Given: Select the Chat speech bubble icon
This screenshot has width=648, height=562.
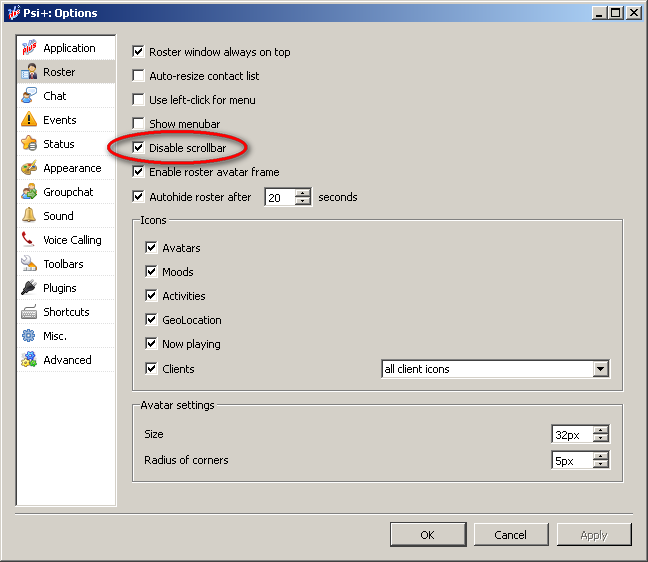Looking at the screenshot, I should tap(29, 96).
